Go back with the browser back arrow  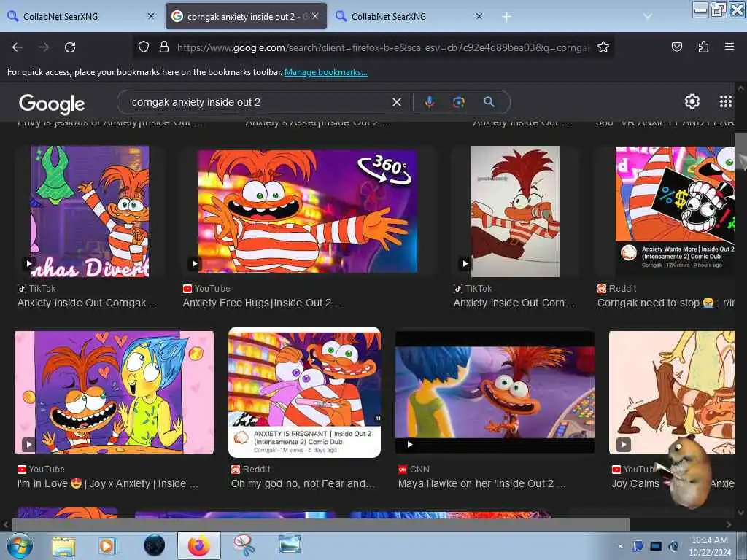[x=18, y=47]
